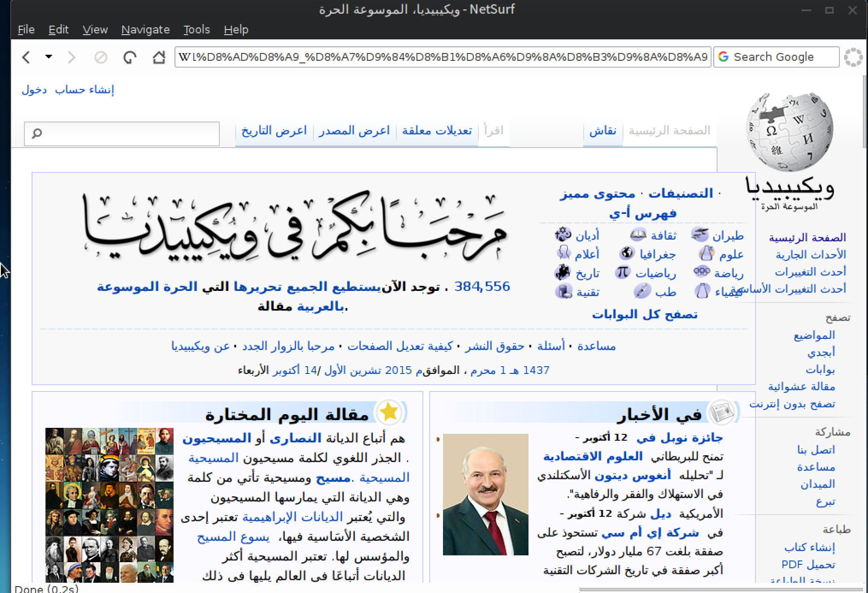
Task: Click the إنشاء حساب create account link
Action: point(85,90)
